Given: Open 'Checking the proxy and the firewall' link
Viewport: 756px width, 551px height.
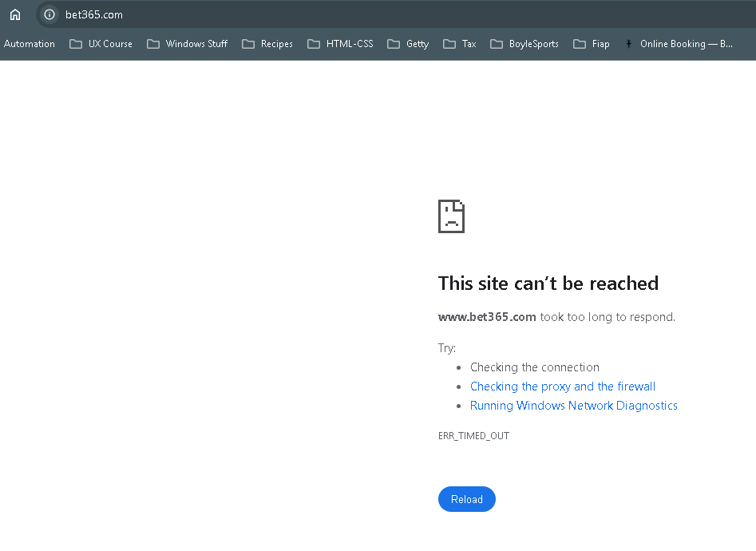Looking at the screenshot, I should [x=563, y=386].
